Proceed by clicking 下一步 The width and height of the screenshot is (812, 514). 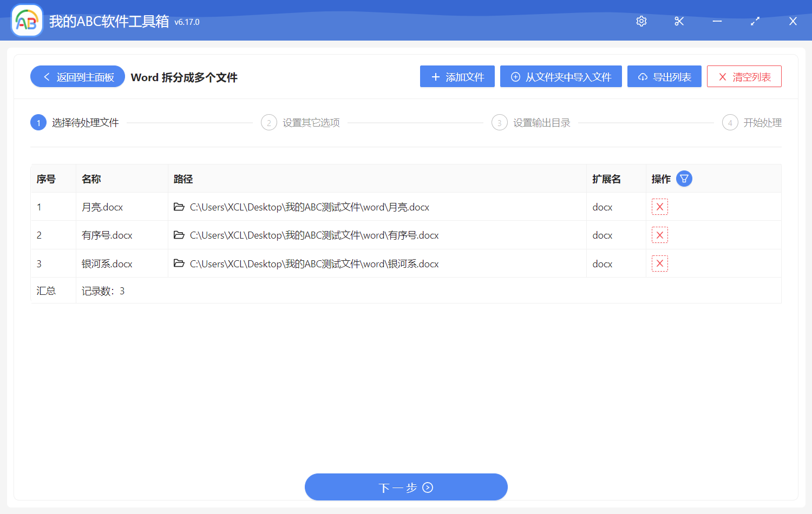(x=406, y=487)
